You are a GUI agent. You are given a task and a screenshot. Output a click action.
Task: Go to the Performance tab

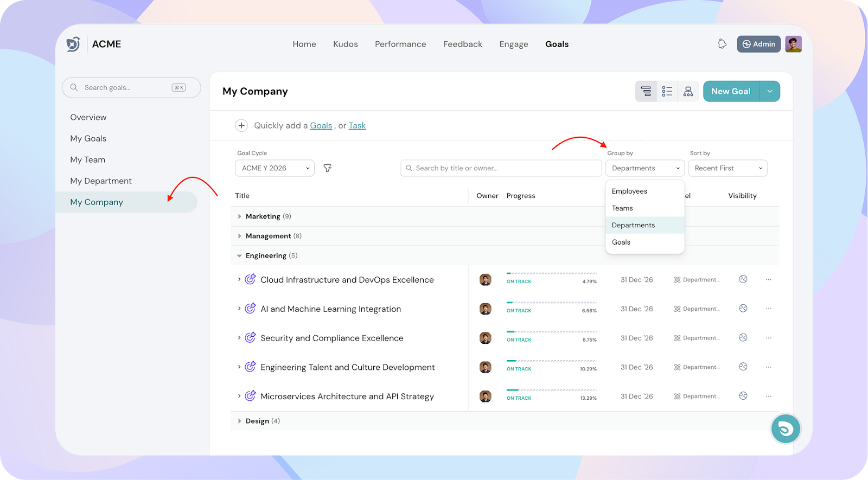point(400,44)
